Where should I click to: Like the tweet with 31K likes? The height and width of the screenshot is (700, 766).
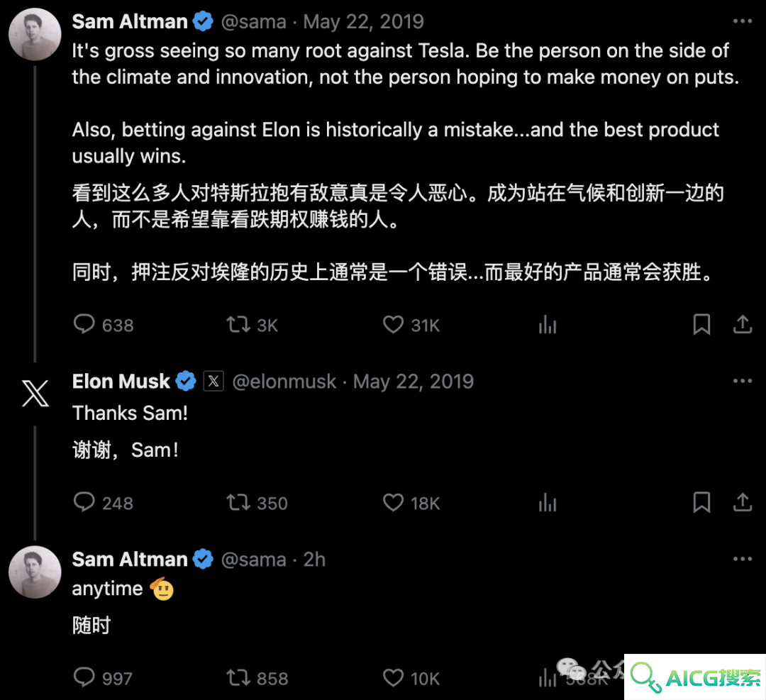(393, 324)
